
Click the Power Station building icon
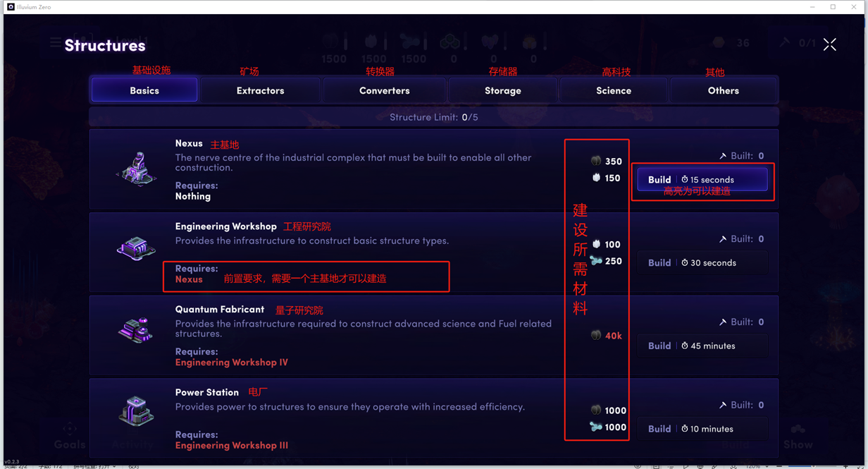click(136, 411)
